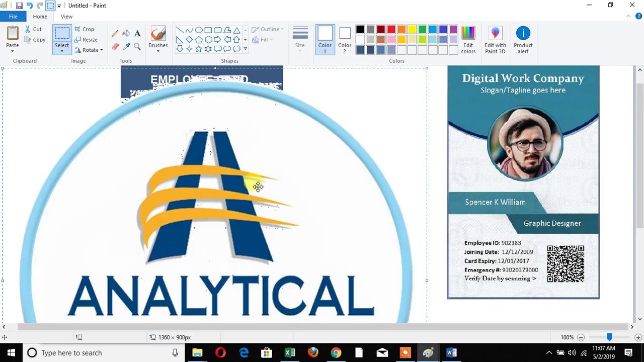Set Color 2 as active color slot
This screenshot has height=362, width=644.
pos(345,40)
